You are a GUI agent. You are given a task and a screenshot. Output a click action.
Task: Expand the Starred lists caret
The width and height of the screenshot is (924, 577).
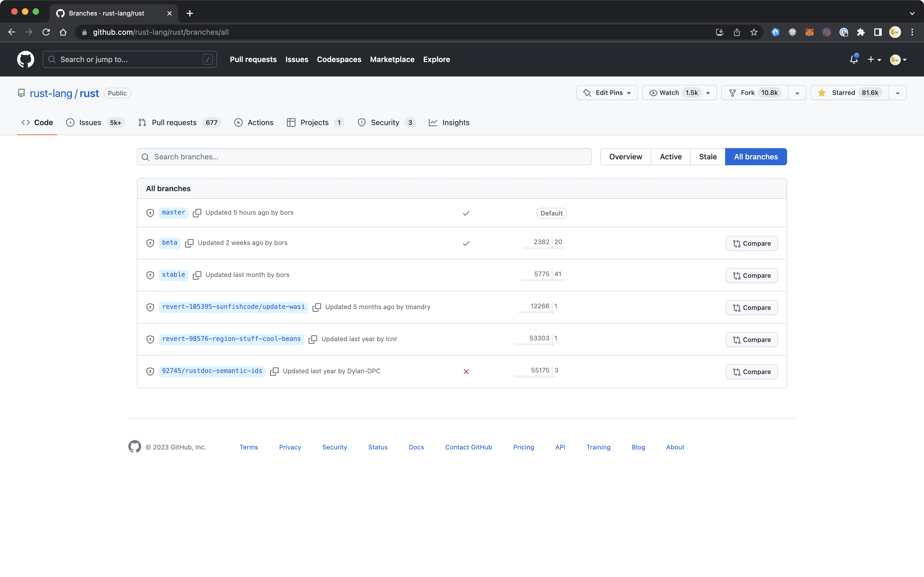[x=897, y=93]
